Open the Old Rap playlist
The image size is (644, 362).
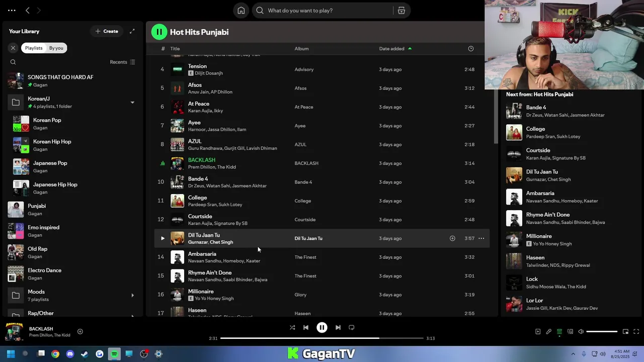[72, 252]
